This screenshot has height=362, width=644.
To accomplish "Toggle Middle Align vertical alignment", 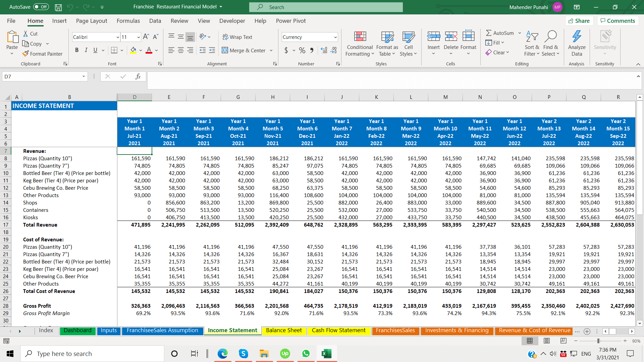I will [181, 37].
